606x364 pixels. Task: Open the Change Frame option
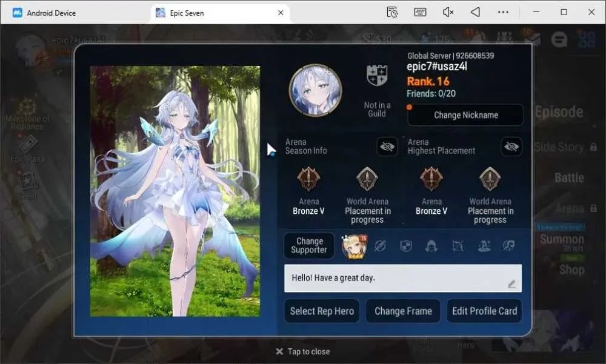[x=403, y=311]
